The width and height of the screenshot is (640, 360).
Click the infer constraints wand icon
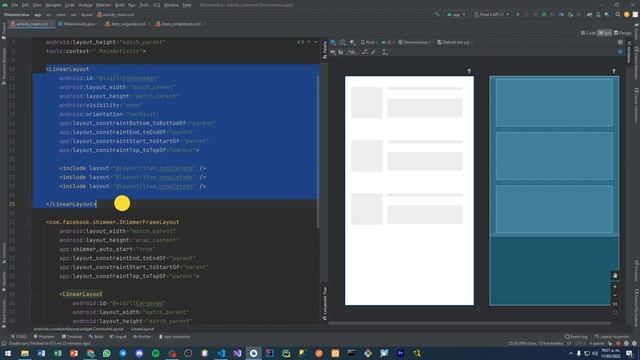click(x=373, y=52)
